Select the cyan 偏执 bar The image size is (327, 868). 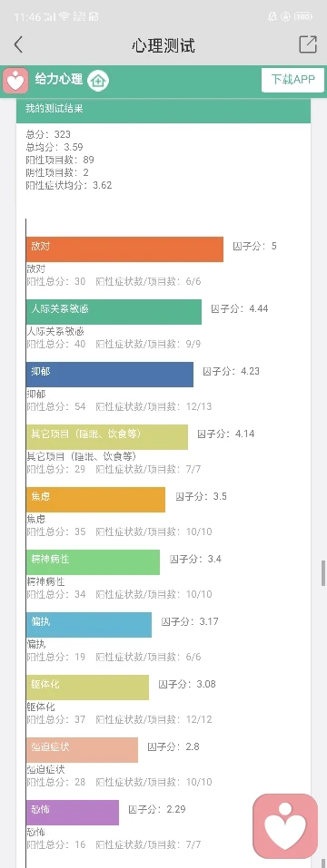click(x=89, y=624)
